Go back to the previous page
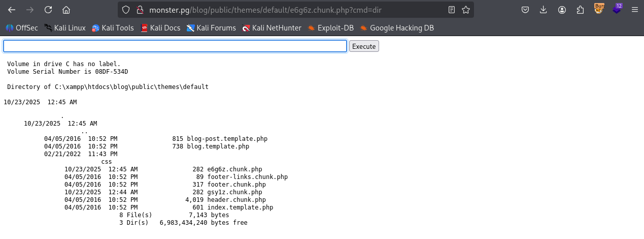The width and height of the screenshot is (644, 239). (x=12, y=10)
